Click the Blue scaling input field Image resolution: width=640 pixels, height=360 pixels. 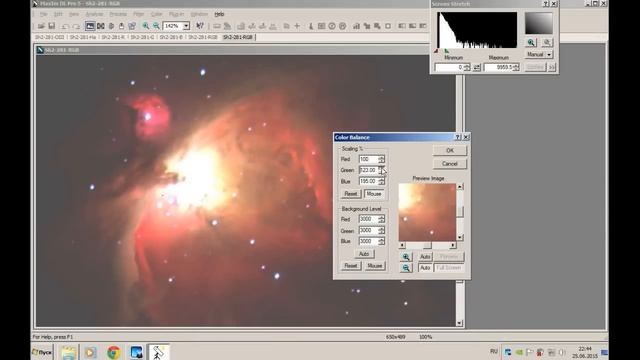tap(368, 181)
